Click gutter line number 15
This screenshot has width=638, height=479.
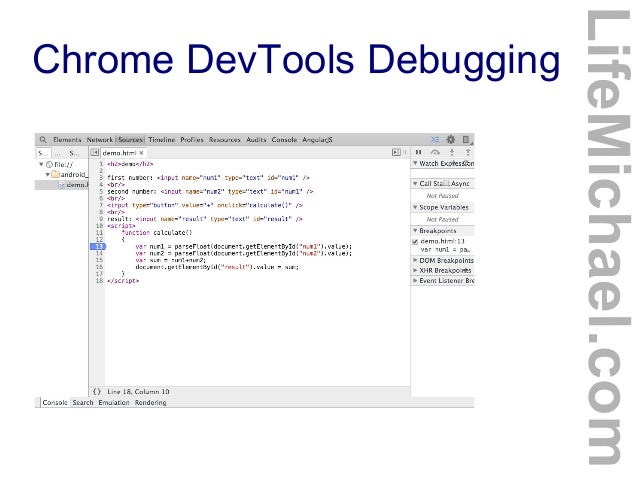99,260
